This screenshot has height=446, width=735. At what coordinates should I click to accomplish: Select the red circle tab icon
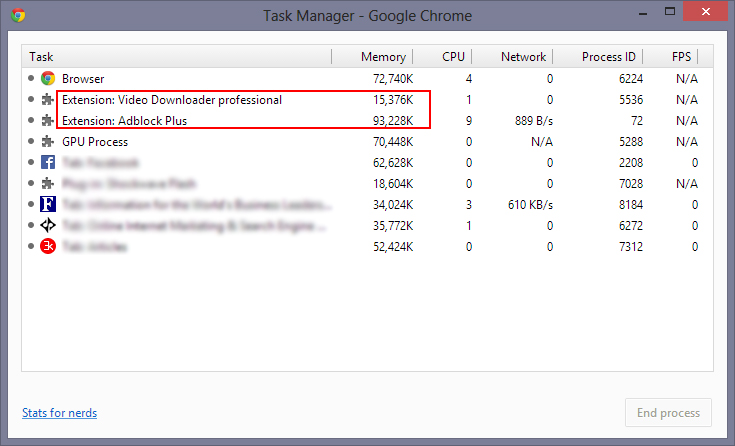(x=48, y=246)
